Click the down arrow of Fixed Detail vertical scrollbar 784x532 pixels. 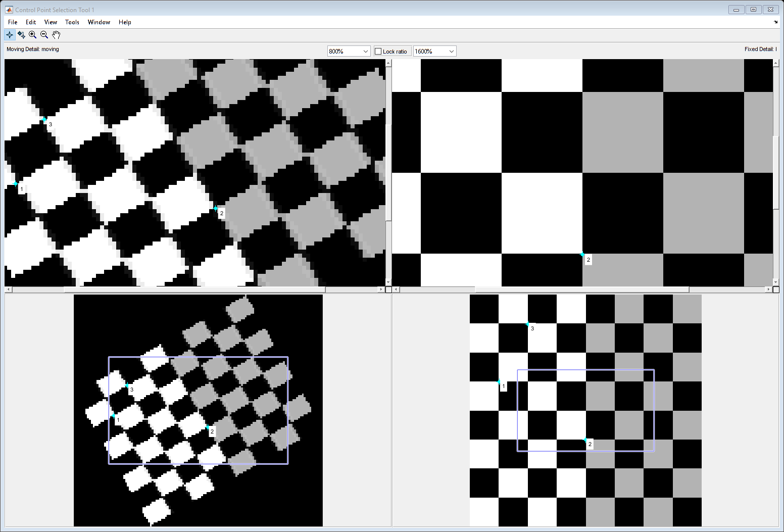[x=776, y=282]
